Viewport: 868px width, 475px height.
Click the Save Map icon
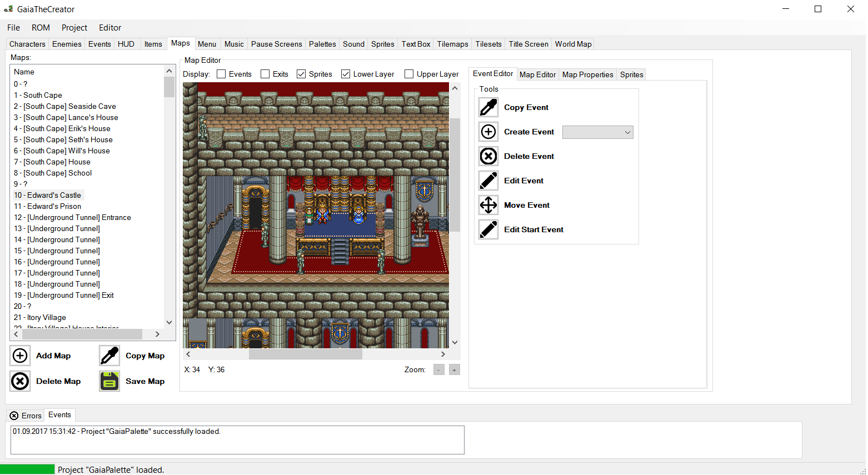click(x=109, y=381)
